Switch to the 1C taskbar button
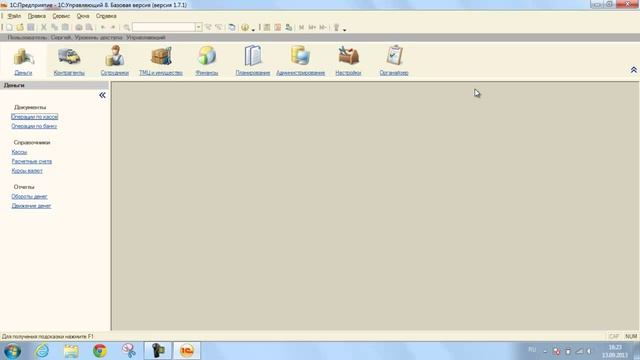 pyautogui.click(x=187, y=351)
